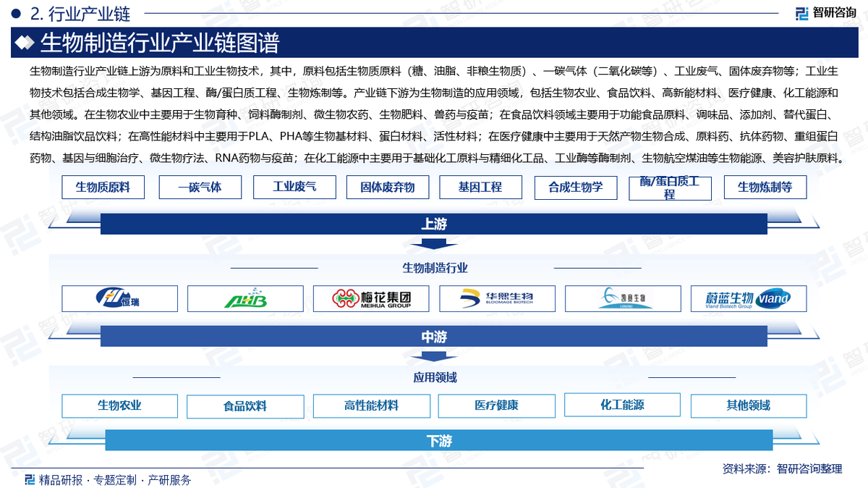Select the 恒瑞 company logo
The width and height of the screenshot is (868, 488).
(119, 298)
